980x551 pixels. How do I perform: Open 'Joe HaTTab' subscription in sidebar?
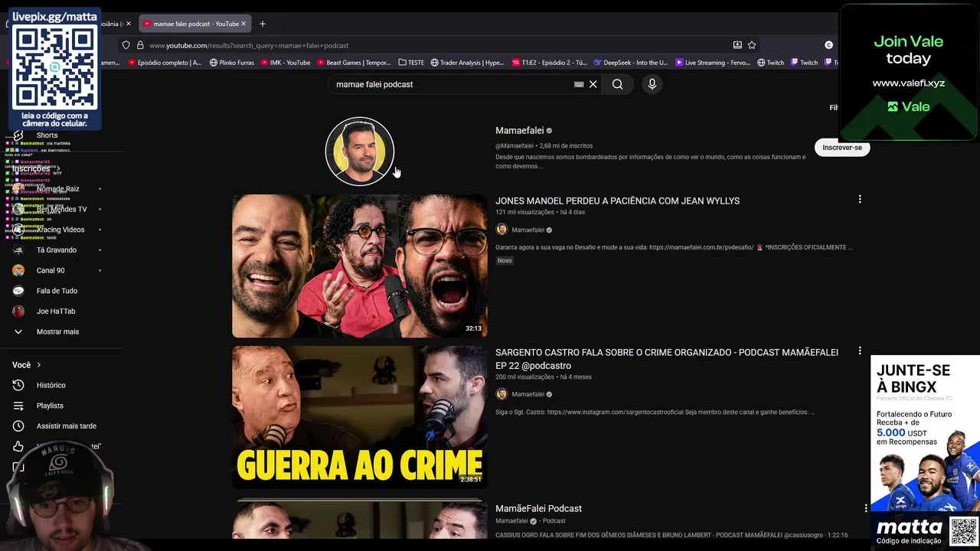(x=56, y=311)
